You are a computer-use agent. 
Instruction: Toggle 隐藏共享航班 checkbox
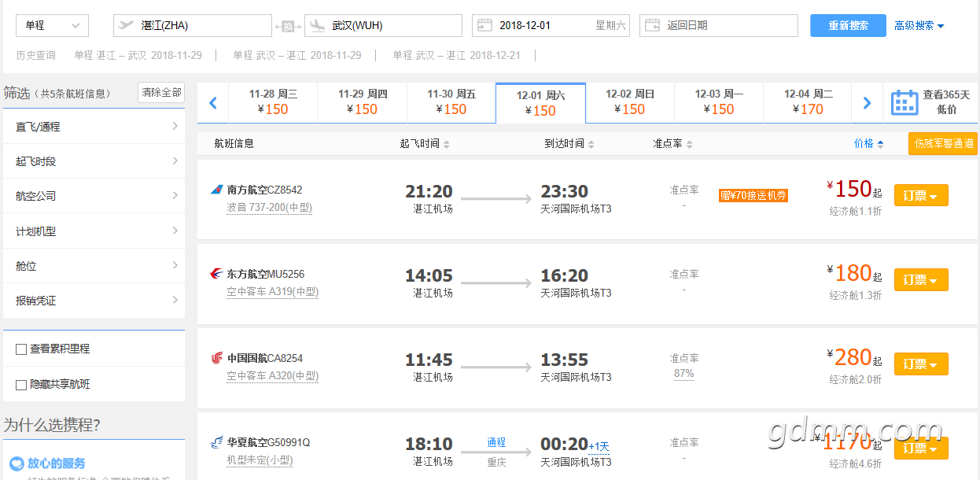click(21, 385)
